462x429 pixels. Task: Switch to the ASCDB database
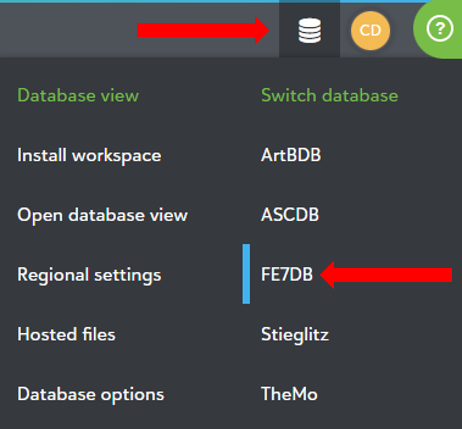point(290,215)
